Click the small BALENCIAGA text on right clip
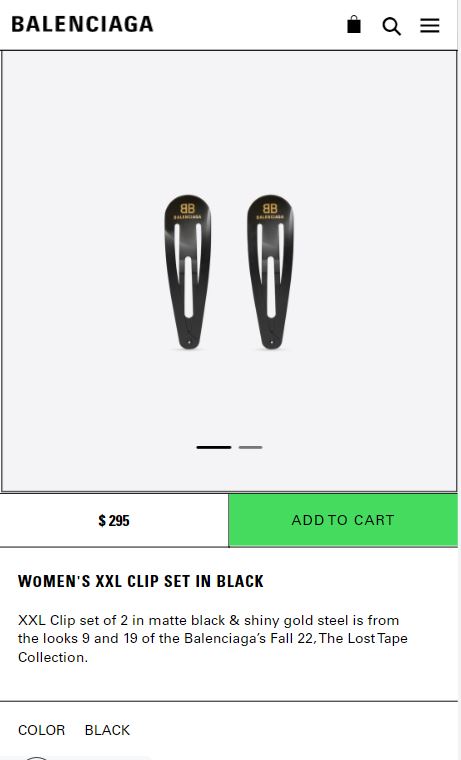The width and height of the screenshot is (461, 760). tap(270, 217)
